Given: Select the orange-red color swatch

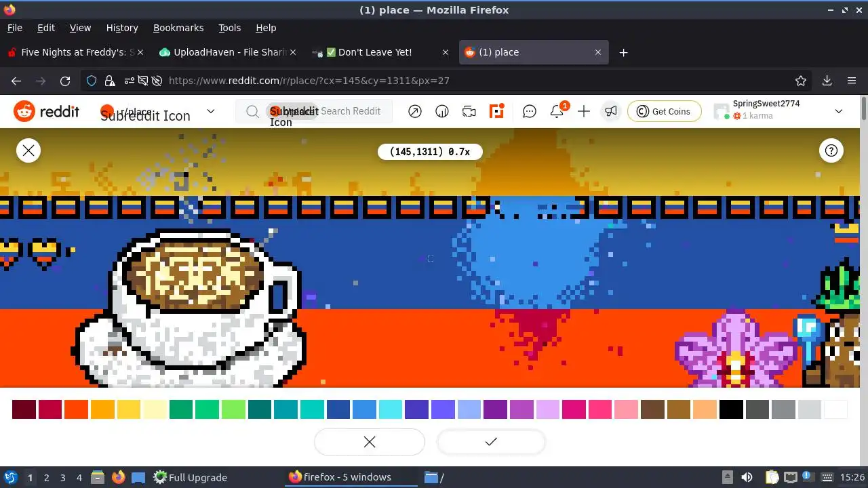Looking at the screenshot, I should tap(77, 409).
